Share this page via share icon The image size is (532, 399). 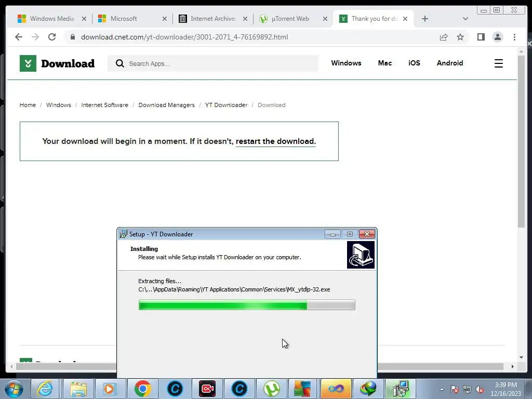coord(444,37)
